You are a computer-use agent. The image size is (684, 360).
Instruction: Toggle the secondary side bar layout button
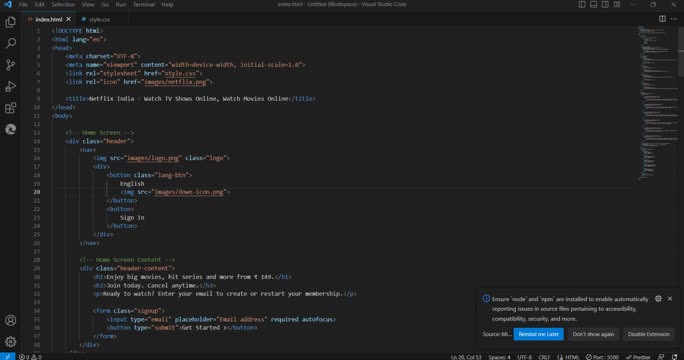[605, 4]
